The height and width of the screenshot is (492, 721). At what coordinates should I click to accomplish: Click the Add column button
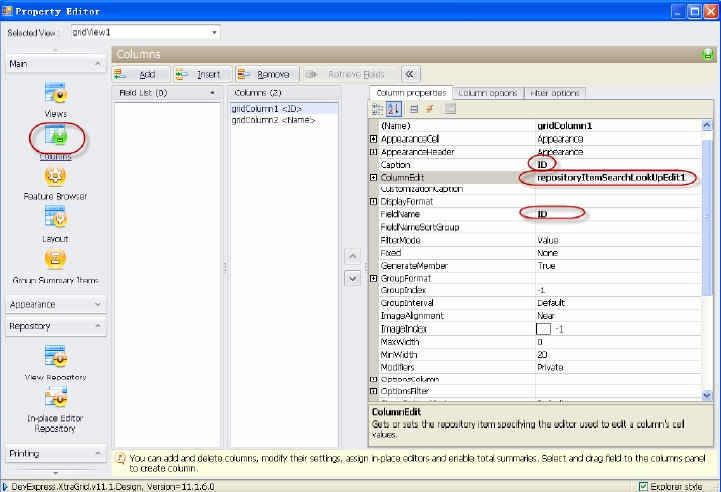(x=141, y=74)
